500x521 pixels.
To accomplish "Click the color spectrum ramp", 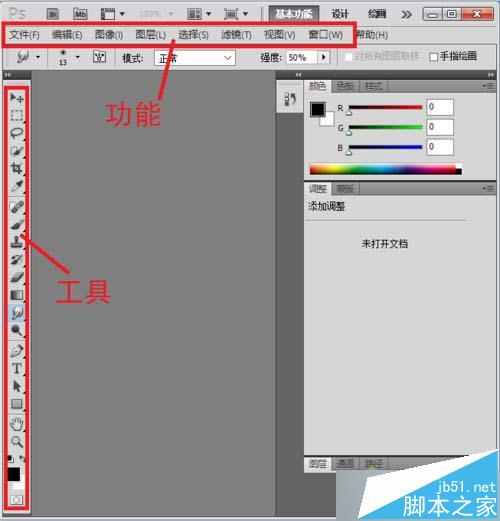I will 386,169.
